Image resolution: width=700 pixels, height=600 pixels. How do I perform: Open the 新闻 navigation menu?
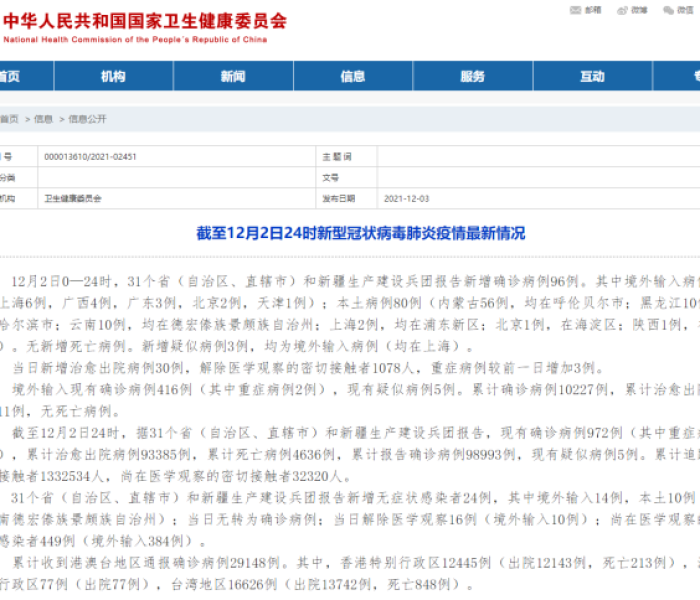tap(233, 76)
